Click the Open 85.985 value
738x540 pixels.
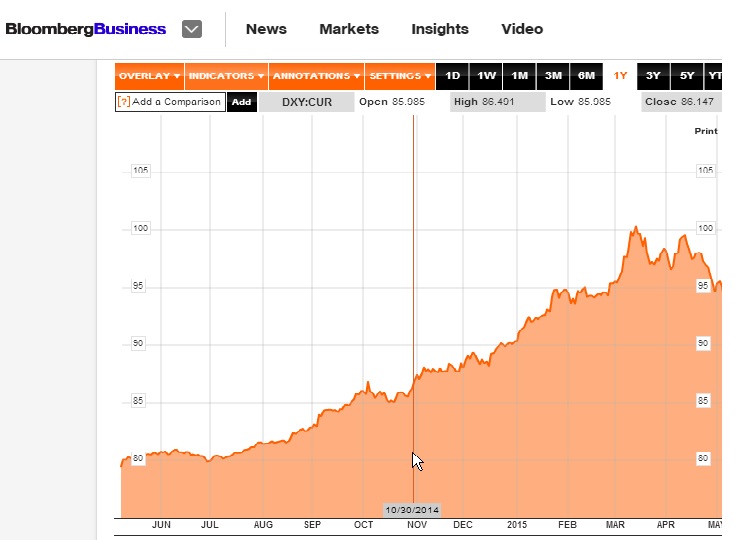(x=392, y=102)
